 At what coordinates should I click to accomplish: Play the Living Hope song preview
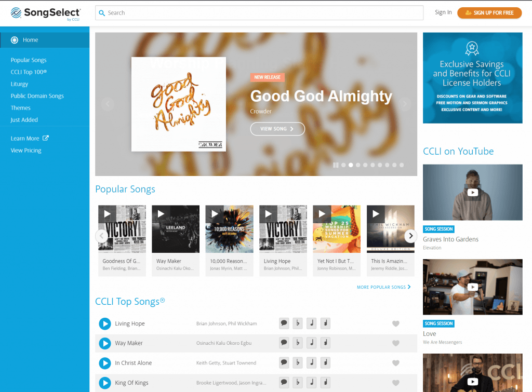click(x=105, y=323)
